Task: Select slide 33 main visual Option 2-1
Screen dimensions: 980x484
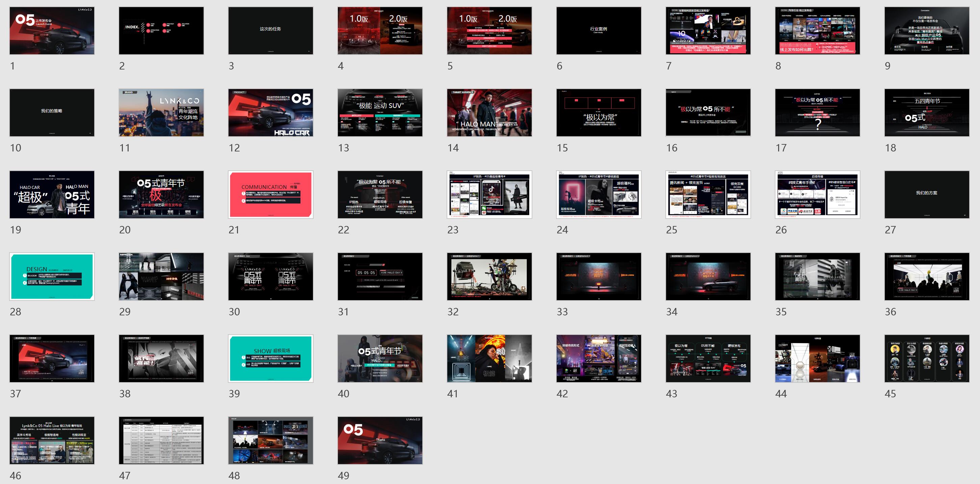Action: click(599, 277)
